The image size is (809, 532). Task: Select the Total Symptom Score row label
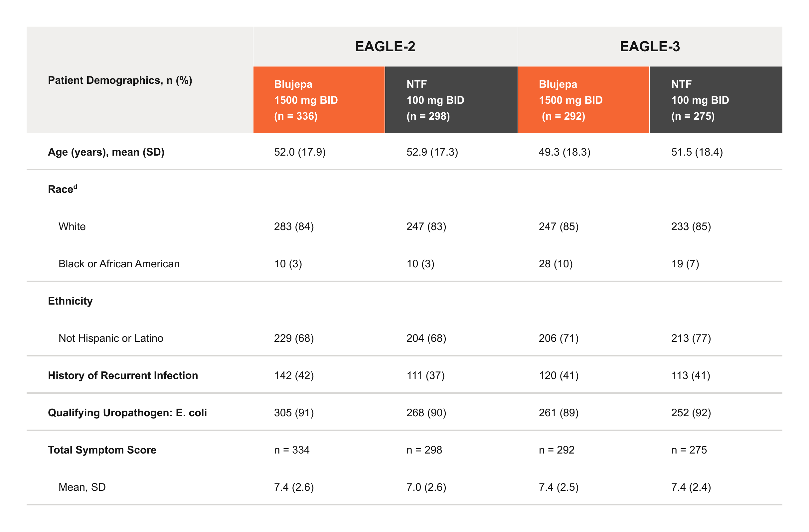click(102, 450)
